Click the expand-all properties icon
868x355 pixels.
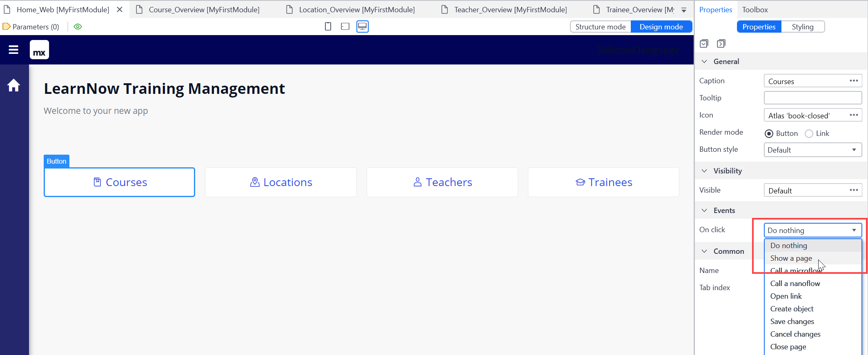704,44
